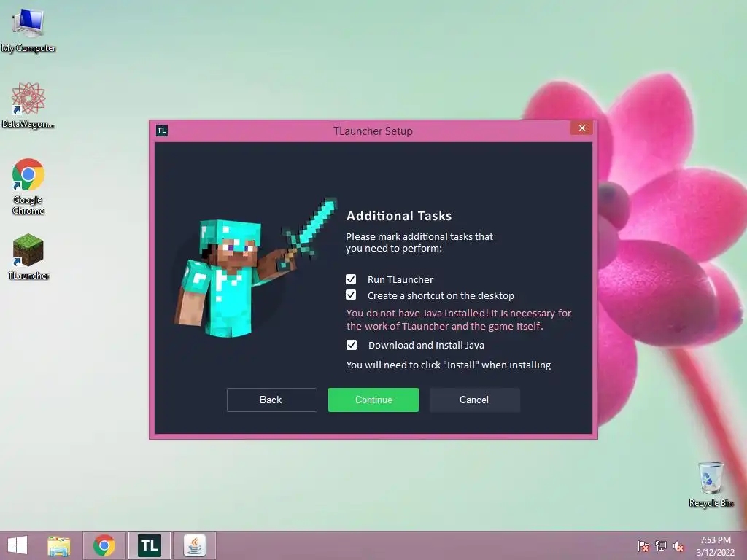Viewport: 747px width, 560px height.
Task: Select the Java taskbar icon
Action: 194,545
